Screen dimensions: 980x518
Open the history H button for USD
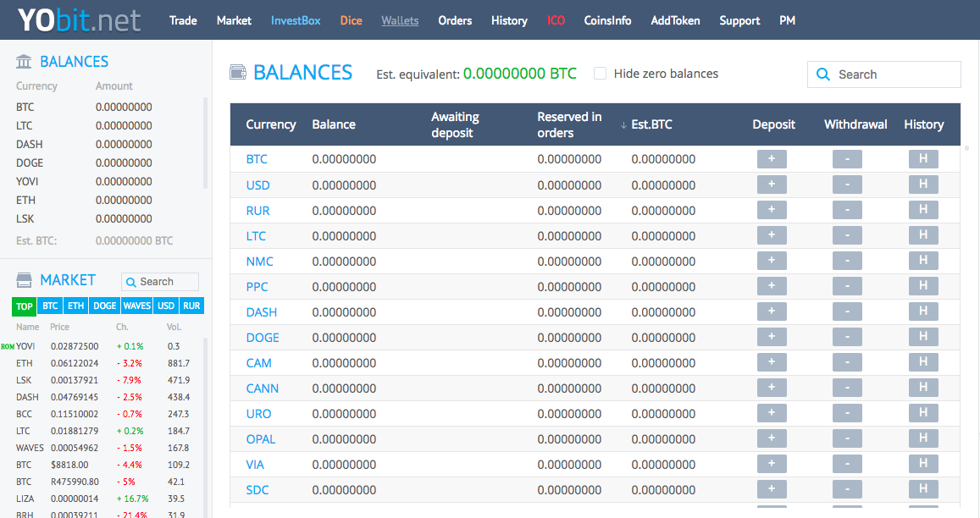coord(923,185)
